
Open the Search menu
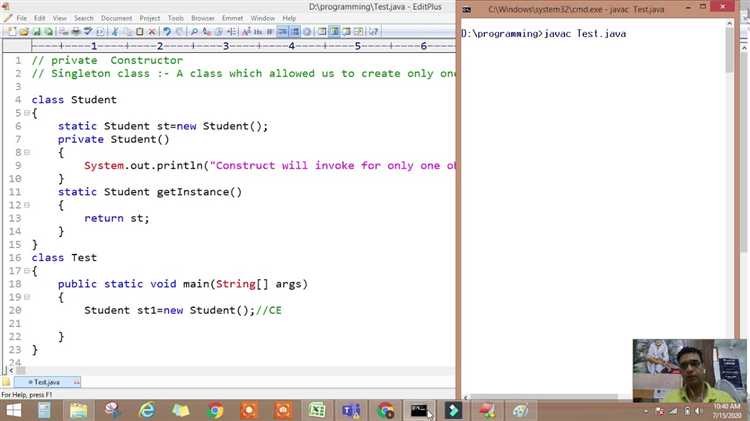[84, 18]
